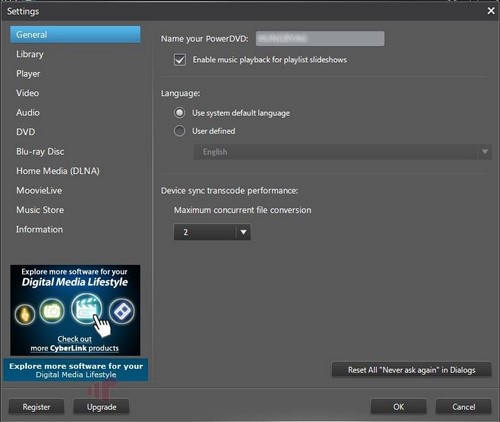500x422 pixels.
Task: Select Use system default language option
Action: tap(179, 113)
